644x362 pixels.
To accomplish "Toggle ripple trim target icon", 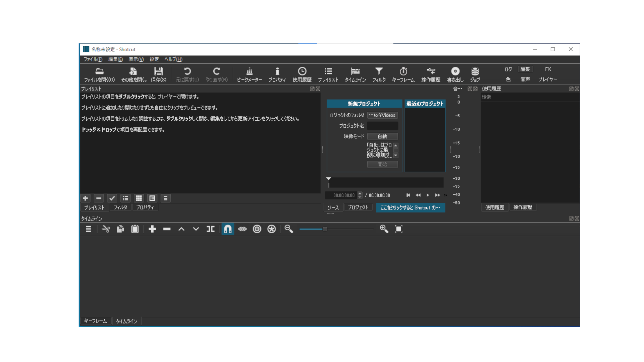I will [257, 229].
